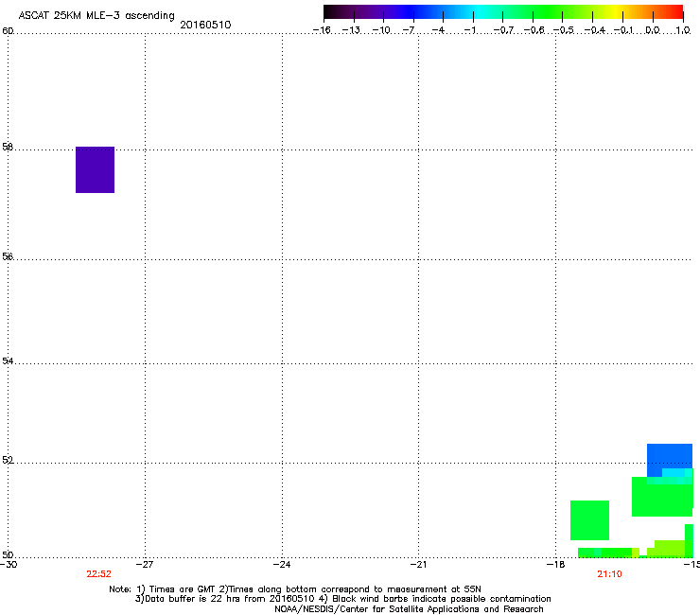Click the longitude axis label "-18"
This screenshot has width=700, height=615.
[556, 565]
